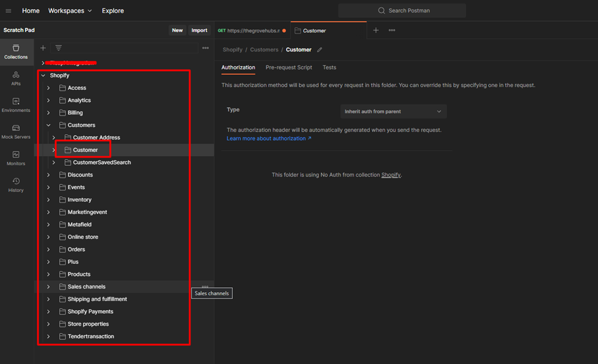Viewport: 598px width, 364px height.
Task: Open Sales channels row ellipsis options
Action: coord(205,286)
